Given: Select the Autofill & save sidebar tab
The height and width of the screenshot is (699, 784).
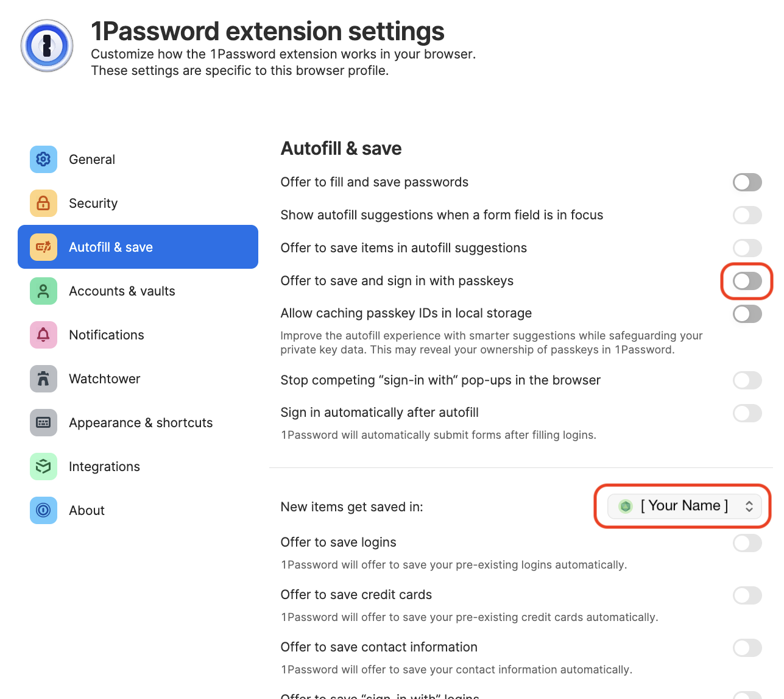Looking at the screenshot, I should pos(111,247).
